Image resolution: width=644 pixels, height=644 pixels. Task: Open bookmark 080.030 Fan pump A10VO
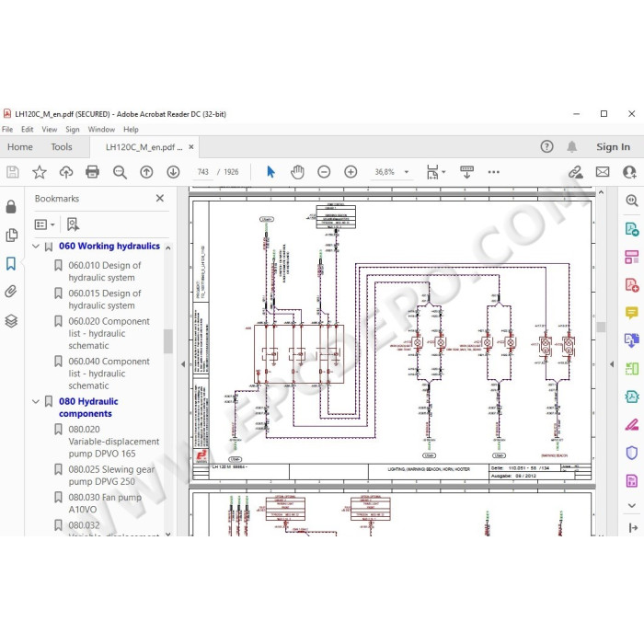[105, 503]
